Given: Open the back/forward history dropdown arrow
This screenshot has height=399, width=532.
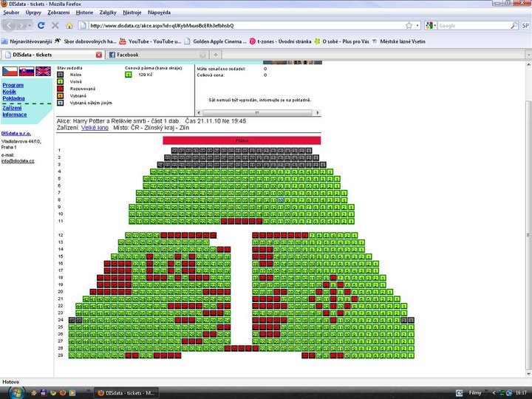Looking at the screenshot, I should tap(30, 25).
